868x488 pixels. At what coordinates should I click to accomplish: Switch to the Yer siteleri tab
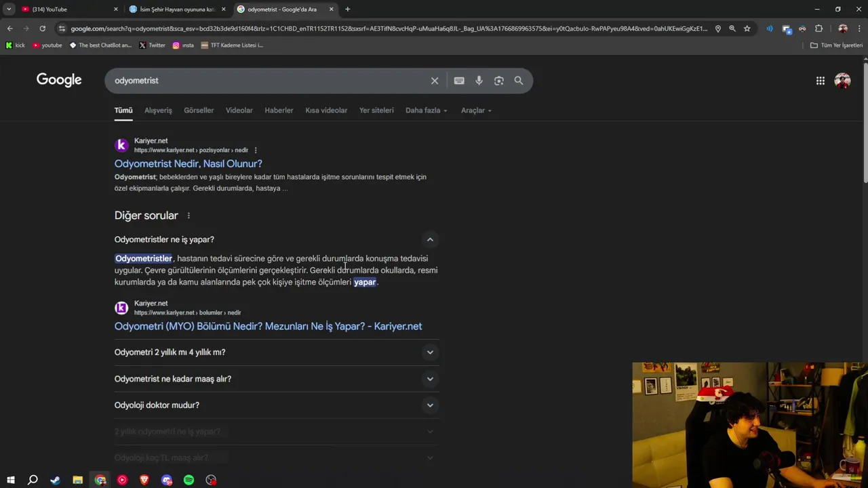tap(376, 110)
